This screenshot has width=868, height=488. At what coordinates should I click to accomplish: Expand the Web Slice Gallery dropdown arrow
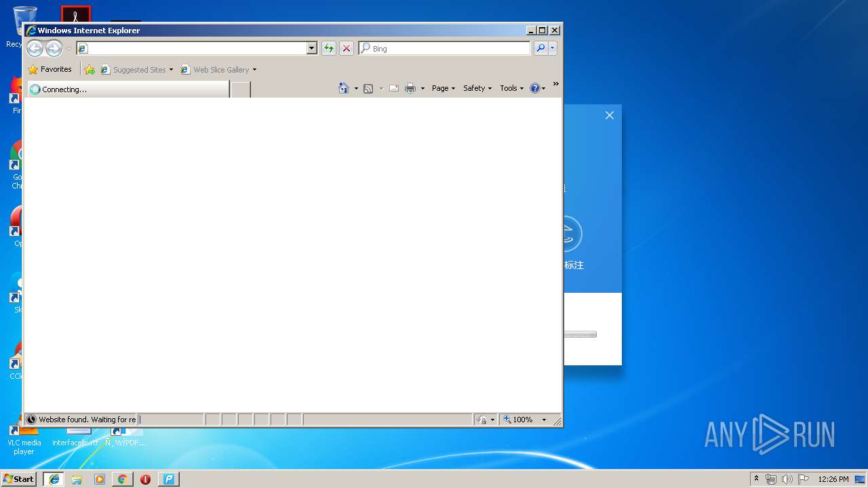[254, 70]
